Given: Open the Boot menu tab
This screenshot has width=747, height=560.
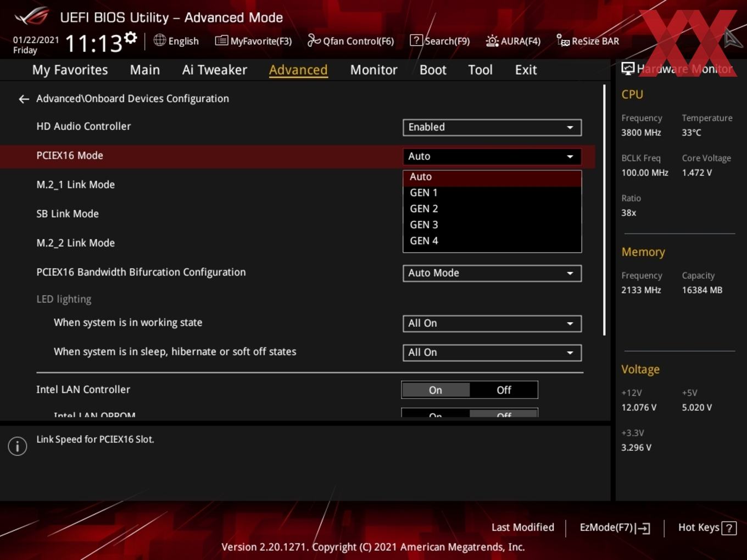Looking at the screenshot, I should [x=432, y=70].
